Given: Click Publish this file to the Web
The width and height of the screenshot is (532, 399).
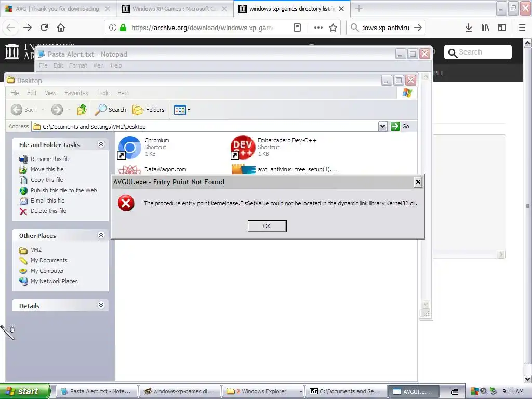Looking at the screenshot, I should pos(64,190).
